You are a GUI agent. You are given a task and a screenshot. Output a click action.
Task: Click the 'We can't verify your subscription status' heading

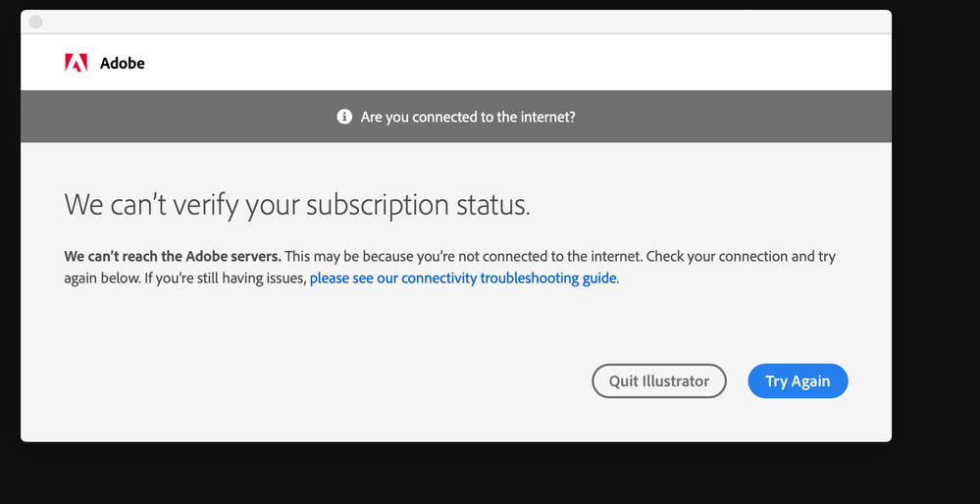pyautogui.click(x=297, y=206)
